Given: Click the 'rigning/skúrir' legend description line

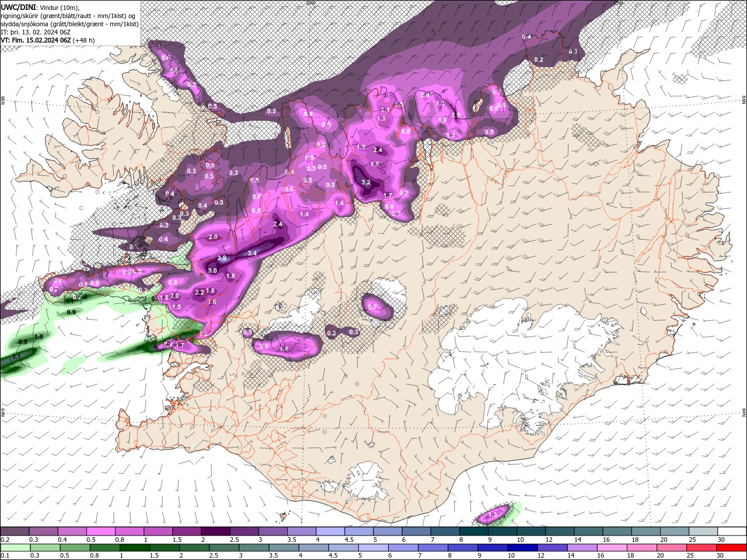Looking at the screenshot, I should [x=69, y=15].
